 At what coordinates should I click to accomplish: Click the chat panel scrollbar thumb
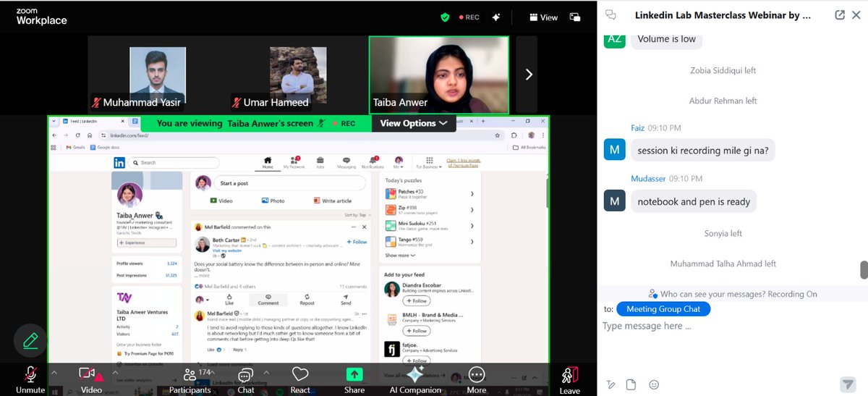[x=864, y=269]
